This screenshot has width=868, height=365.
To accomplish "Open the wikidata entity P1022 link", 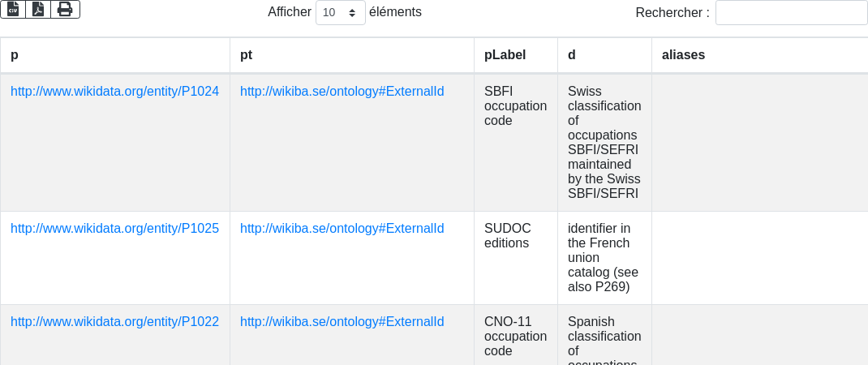I will click(x=114, y=322).
